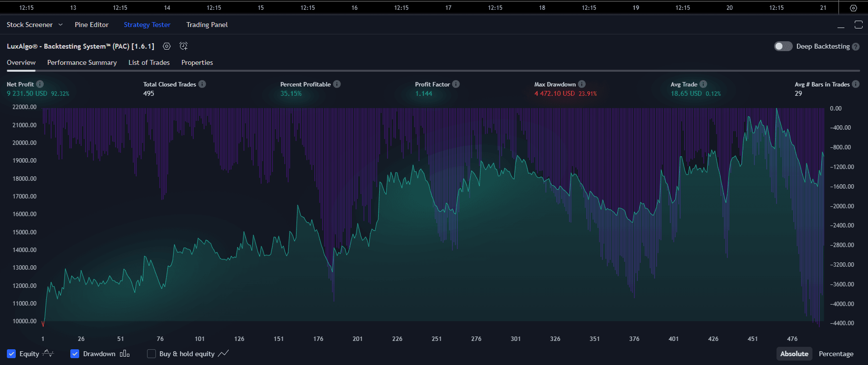This screenshot has height=365, width=868.
Task: Click the LuxAlgo Backtesting System strategy title
Action: pos(81,46)
